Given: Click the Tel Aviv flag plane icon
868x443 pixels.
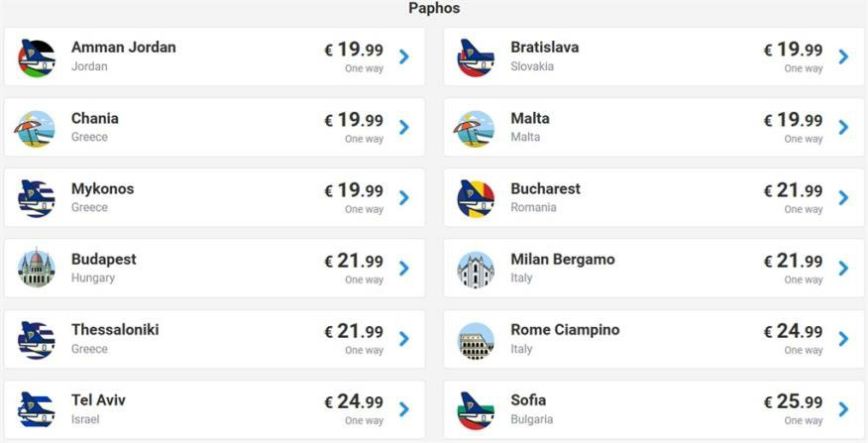Looking at the screenshot, I should coord(37,409).
